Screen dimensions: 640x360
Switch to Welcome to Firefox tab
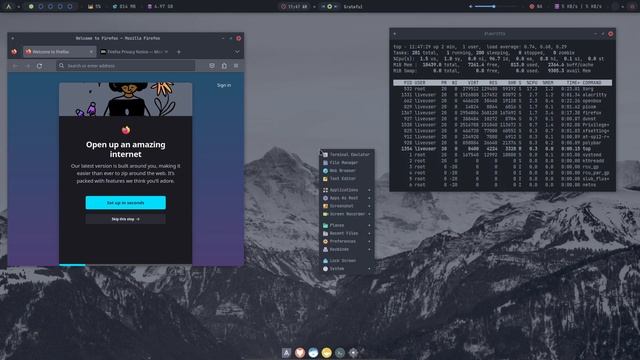click(x=59, y=52)
